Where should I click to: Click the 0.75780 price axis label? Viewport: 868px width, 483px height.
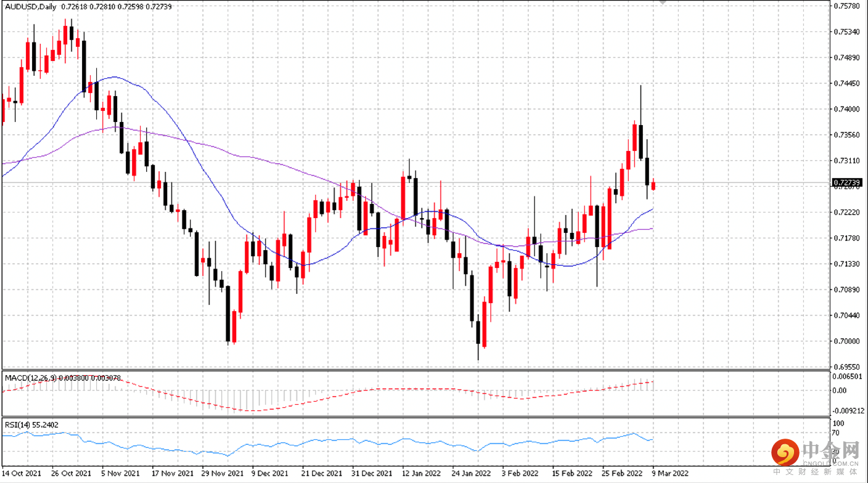[x=847, y=6]
